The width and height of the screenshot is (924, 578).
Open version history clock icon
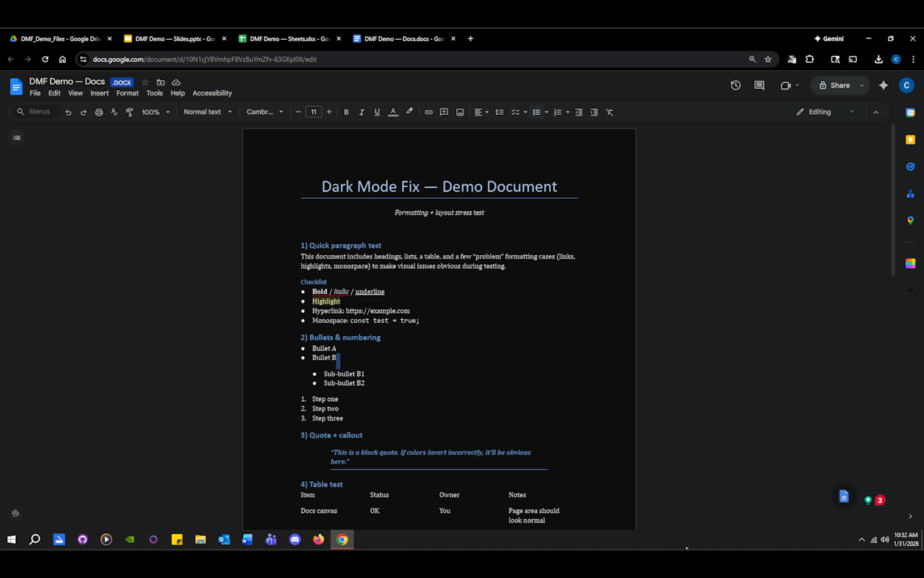736,85
